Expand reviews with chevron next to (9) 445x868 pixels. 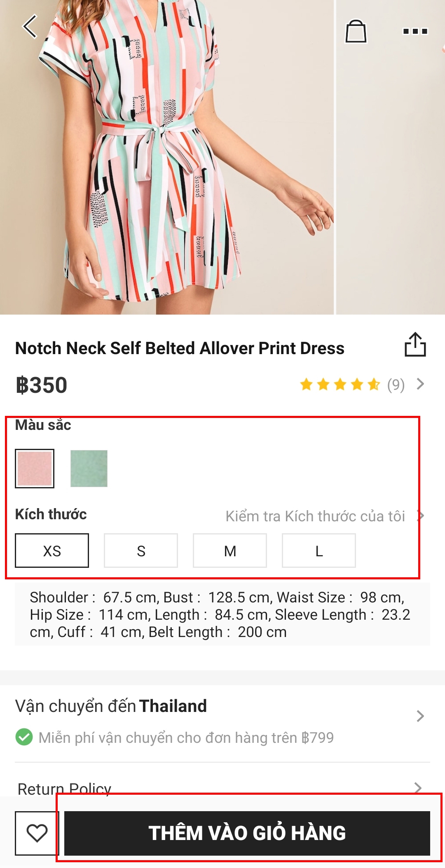(x=420, y=384)
